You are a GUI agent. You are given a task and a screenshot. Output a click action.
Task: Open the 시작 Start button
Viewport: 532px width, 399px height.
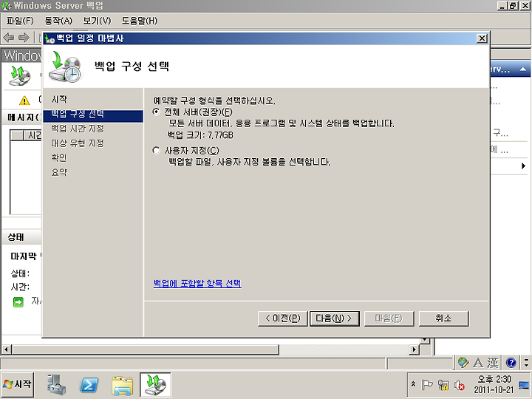tap(18, 384)
